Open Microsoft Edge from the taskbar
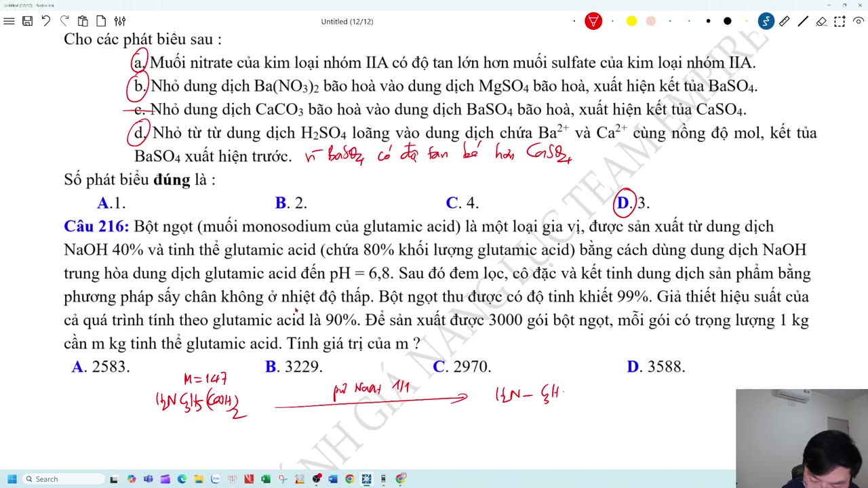Viewport: 868px width, 488px height. (x=182, y=479)
